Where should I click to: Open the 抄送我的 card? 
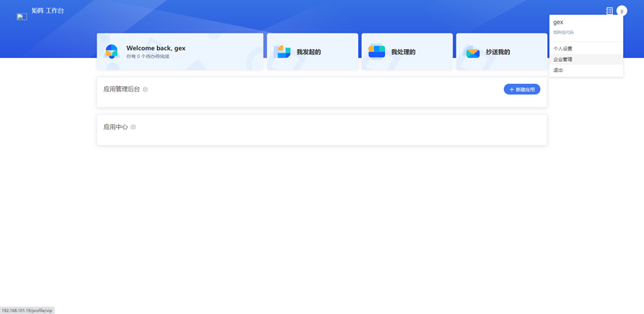(x=502, y=52)
